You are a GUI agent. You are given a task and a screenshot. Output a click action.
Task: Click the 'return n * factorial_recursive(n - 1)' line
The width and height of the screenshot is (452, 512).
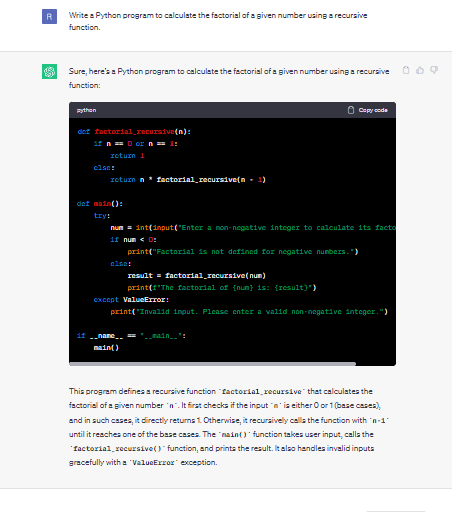[x=188, y=180]
